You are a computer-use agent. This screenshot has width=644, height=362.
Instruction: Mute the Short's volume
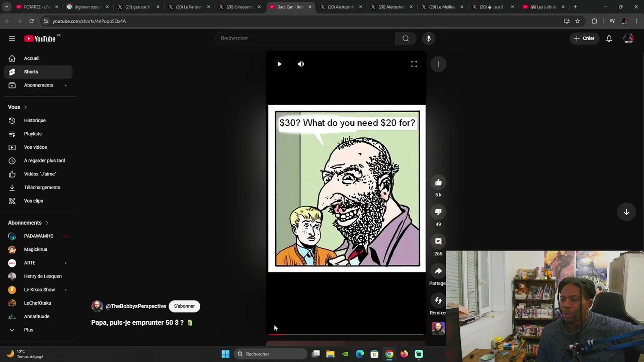coord(301,64)
